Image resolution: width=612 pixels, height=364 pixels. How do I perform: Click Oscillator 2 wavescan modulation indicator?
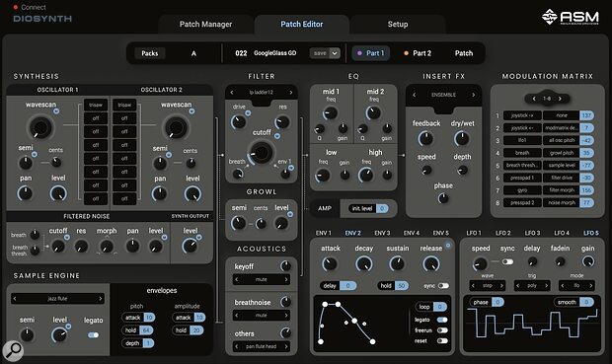(191, 111)
